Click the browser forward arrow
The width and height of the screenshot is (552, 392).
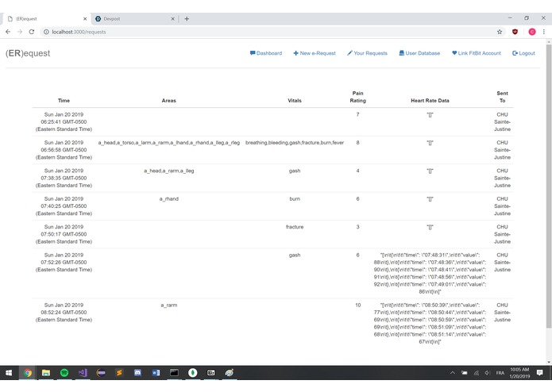tap(20, 32)
